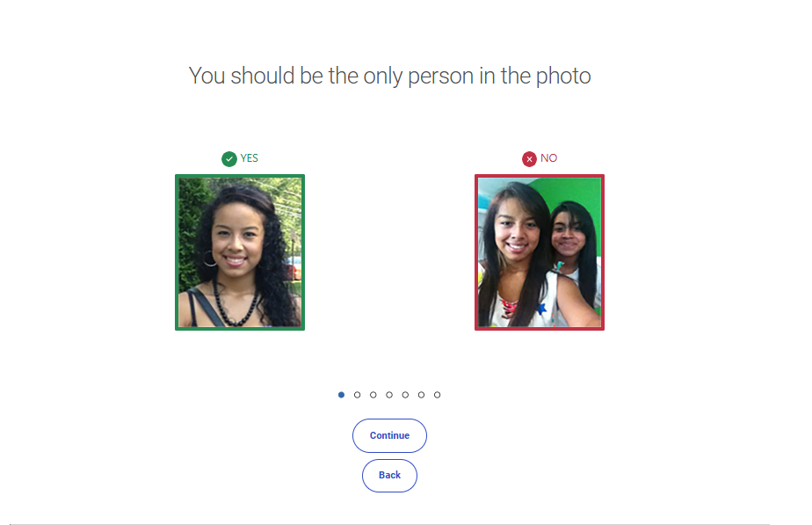Click the Continue button

389,436
